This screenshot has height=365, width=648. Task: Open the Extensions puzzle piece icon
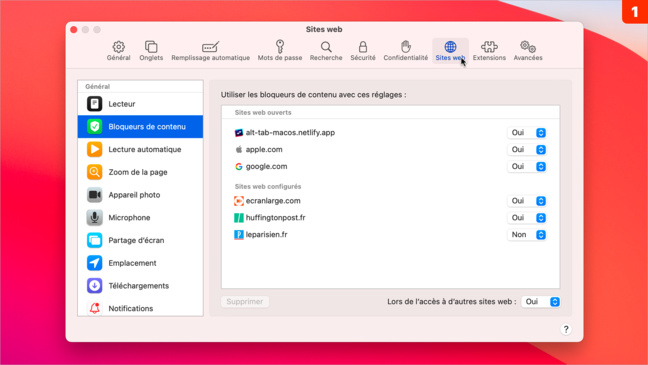(x=489, y=47)
